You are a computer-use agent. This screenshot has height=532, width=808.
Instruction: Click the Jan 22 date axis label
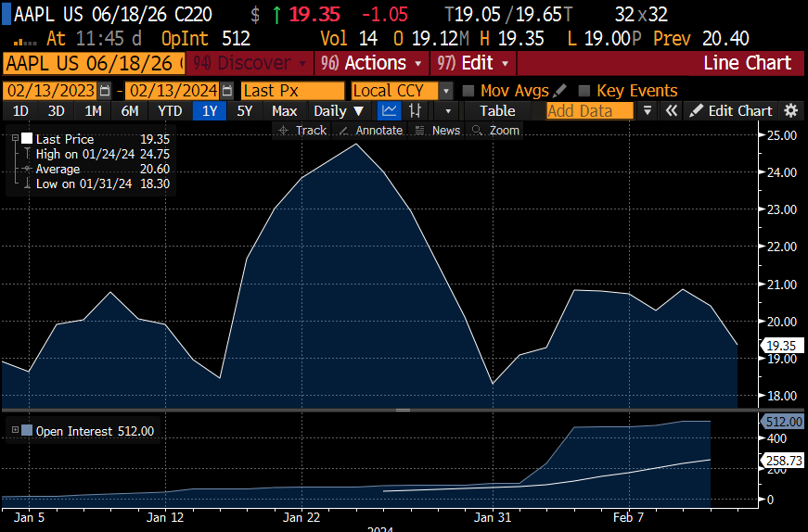[x=301, y=517]
